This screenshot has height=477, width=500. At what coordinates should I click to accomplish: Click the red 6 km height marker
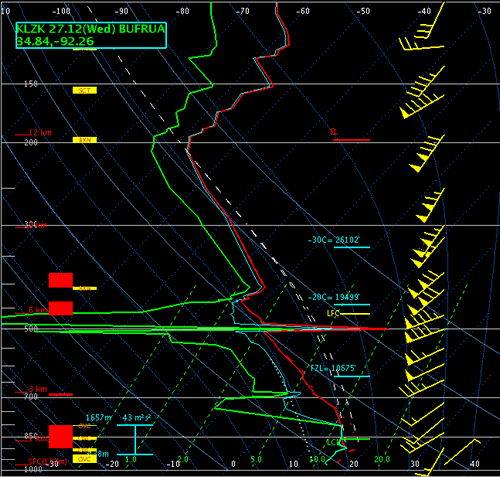38,310
